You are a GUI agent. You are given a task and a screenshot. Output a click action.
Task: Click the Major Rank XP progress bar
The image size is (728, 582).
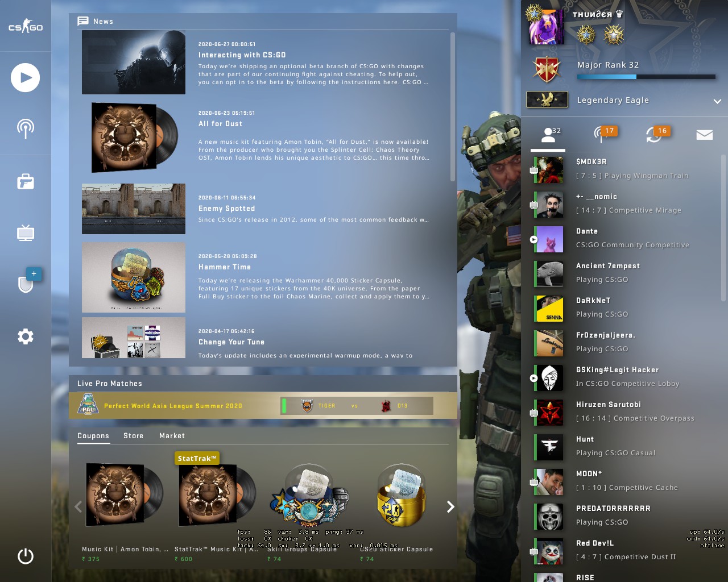point(646,77)
